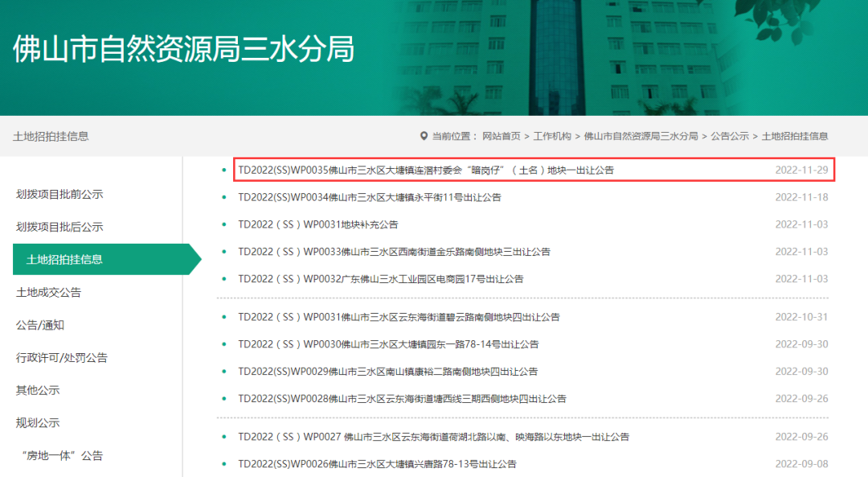Open 规划公示 in the sidebar
Screen dimensions: 868x477
38,423
